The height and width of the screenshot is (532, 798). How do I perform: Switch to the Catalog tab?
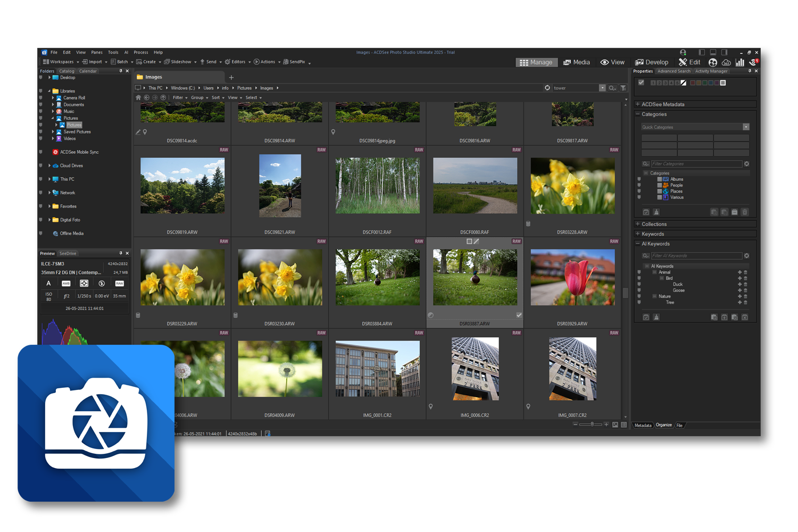pos(66,71)
